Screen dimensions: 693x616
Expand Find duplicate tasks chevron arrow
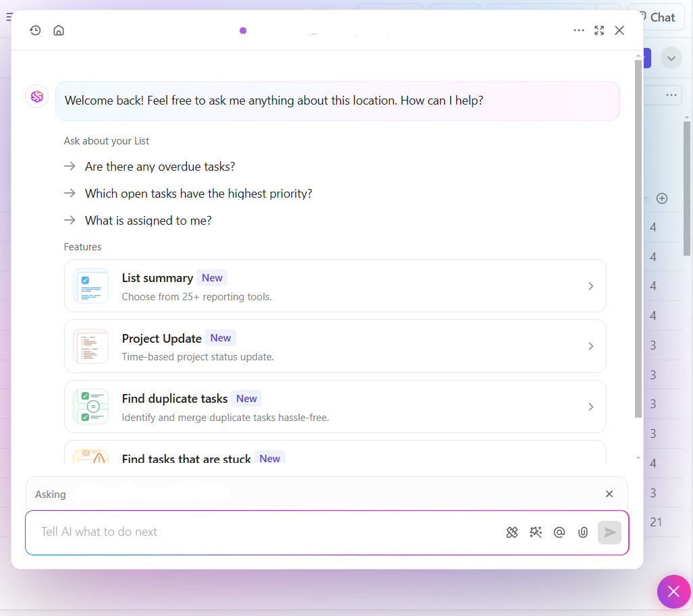[x=591, y=407]
